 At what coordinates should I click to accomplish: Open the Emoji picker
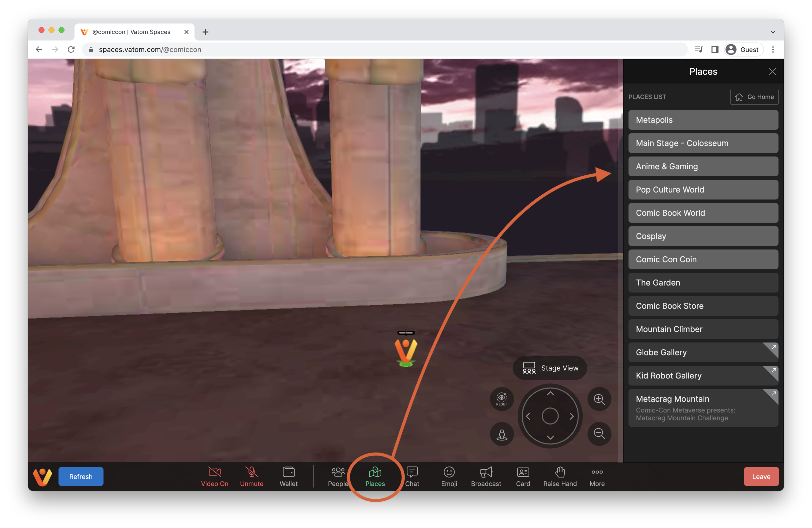click(x=449, y=476)
